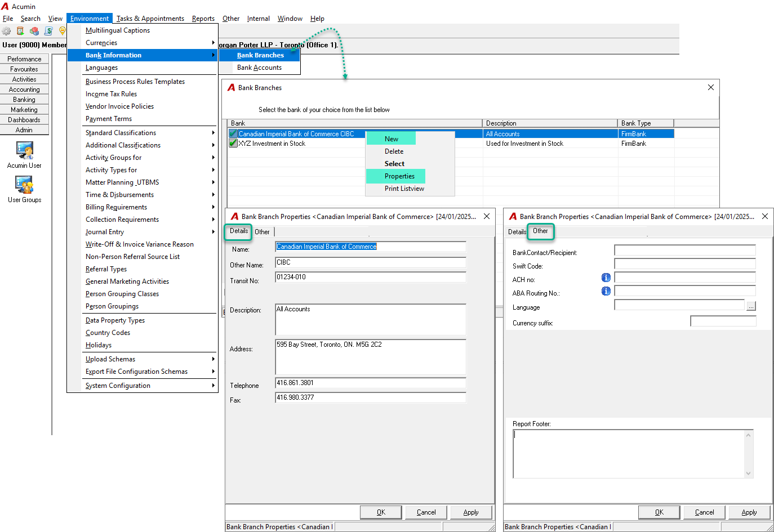
Task: Click the hourglass timer toolbar icon
Action: click(x=20, y=31)
